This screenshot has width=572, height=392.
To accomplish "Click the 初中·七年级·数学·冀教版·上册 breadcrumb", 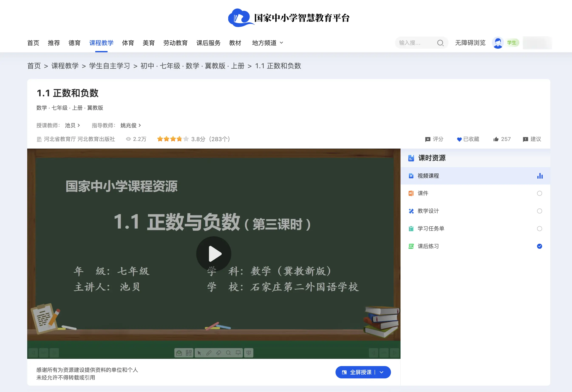I will pyautogui.click(x=192, y=66).
